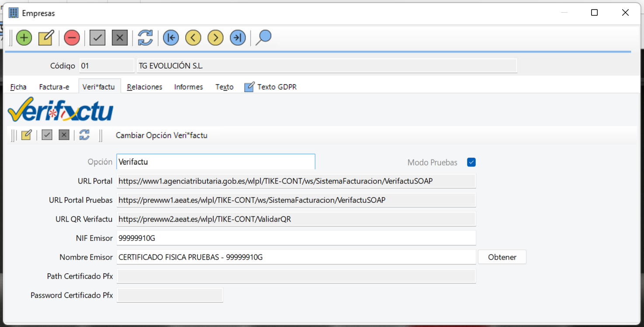Click the Empresas window title icon
Viewport: 644px width, 327px height.
(x=14, y=13)
